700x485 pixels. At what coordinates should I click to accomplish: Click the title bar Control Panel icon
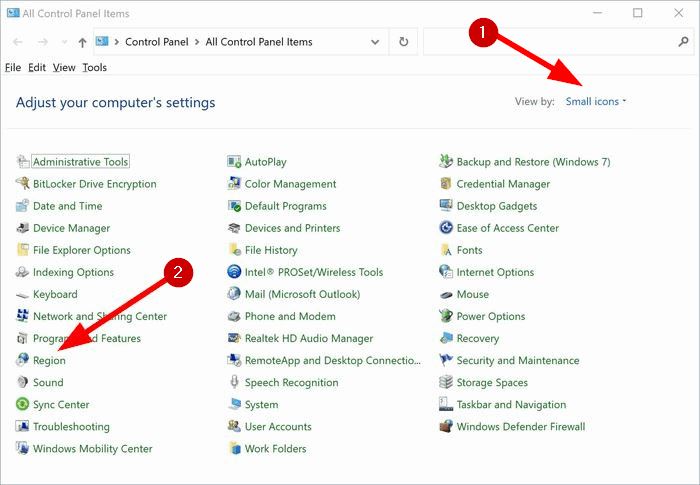(13, 13)
